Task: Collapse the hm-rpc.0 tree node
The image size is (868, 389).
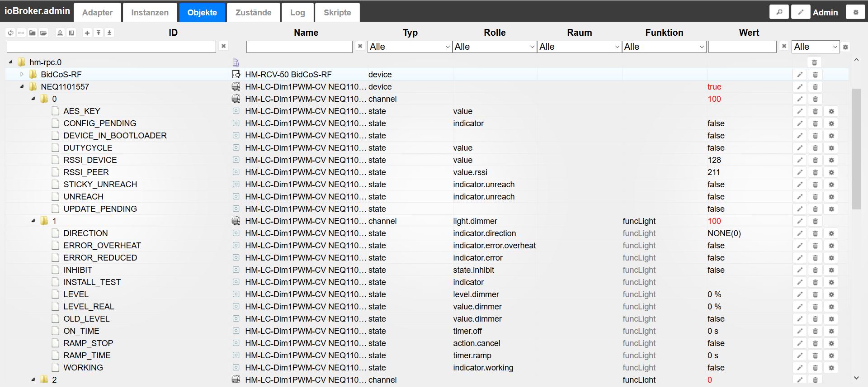Action: [x=11, y=62]
